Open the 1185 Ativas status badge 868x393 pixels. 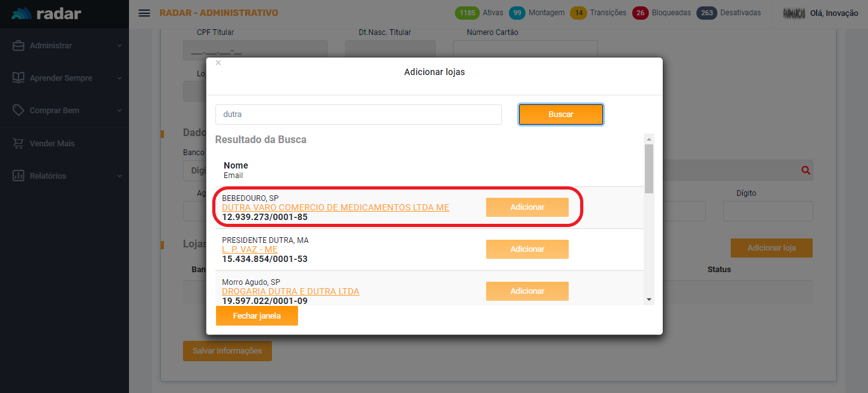[x=479, y=13]
